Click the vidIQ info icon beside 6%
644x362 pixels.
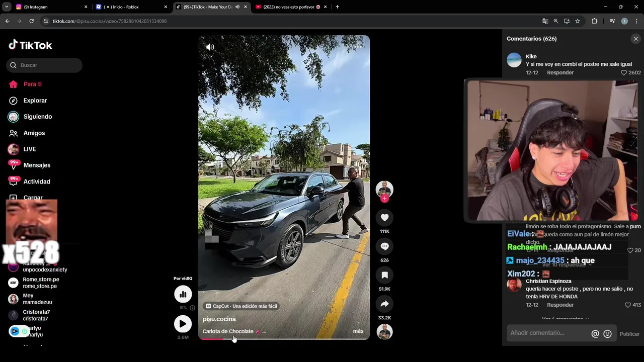tap(192, 308)
